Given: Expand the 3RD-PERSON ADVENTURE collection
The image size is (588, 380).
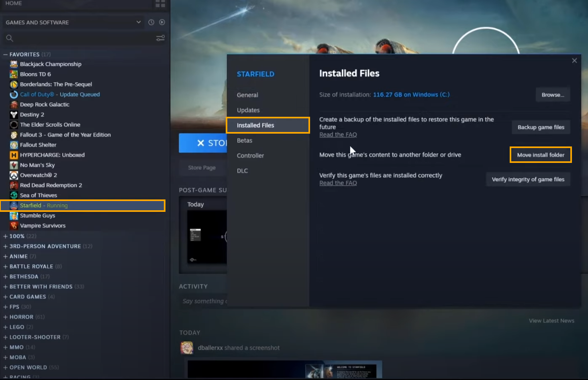Looking at the screenshot, I should pos(5,246).
